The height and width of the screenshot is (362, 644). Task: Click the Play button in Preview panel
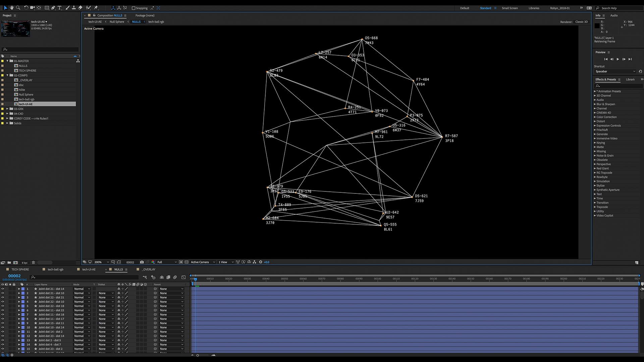tap(618, 59)
